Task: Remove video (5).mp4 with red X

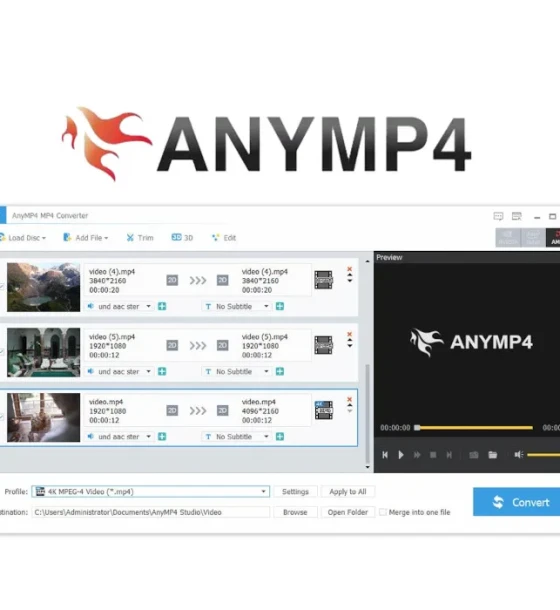Action: (x=349, y=334)
